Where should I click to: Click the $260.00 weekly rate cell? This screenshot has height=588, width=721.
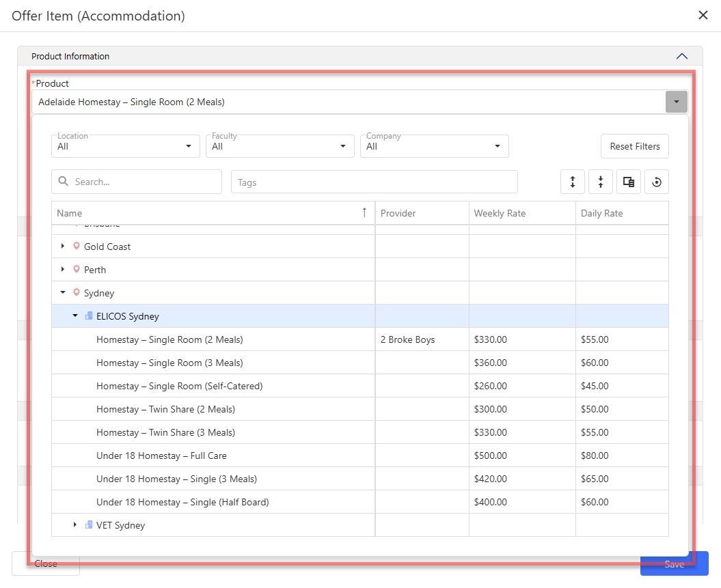pos(522,386)
